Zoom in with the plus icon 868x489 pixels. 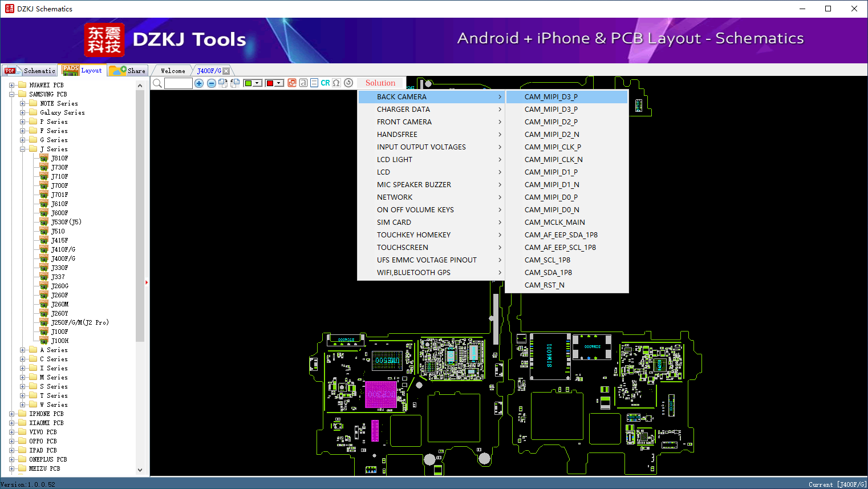199,83
